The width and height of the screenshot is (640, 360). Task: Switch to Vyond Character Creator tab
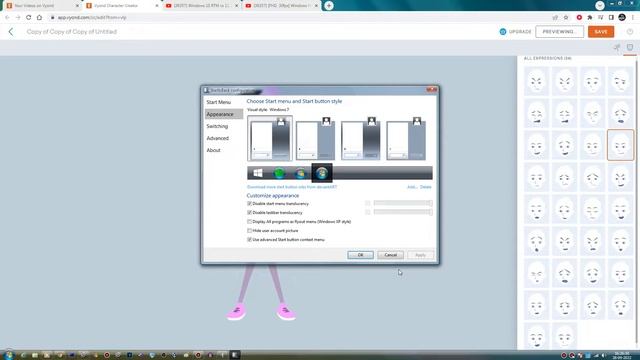(122, 6)
